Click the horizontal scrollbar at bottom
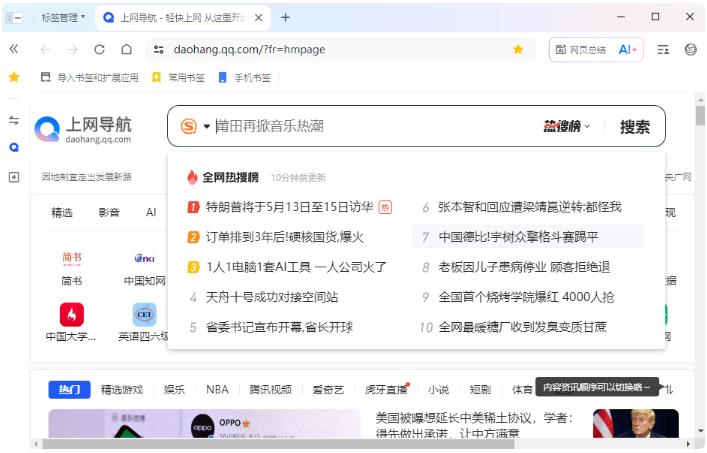Viewport: 707px width, 453px height. click(x=278, y=444)
